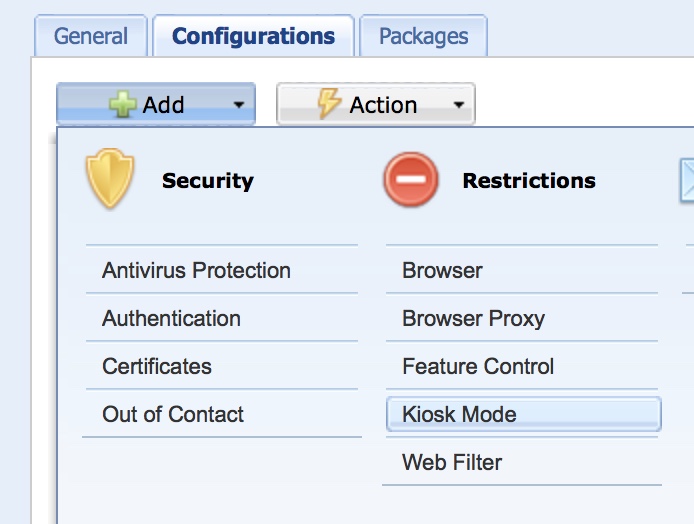The image size is (694, 524).
Task: Click the lightning bolt Action icon
Action: coord(330,105)
